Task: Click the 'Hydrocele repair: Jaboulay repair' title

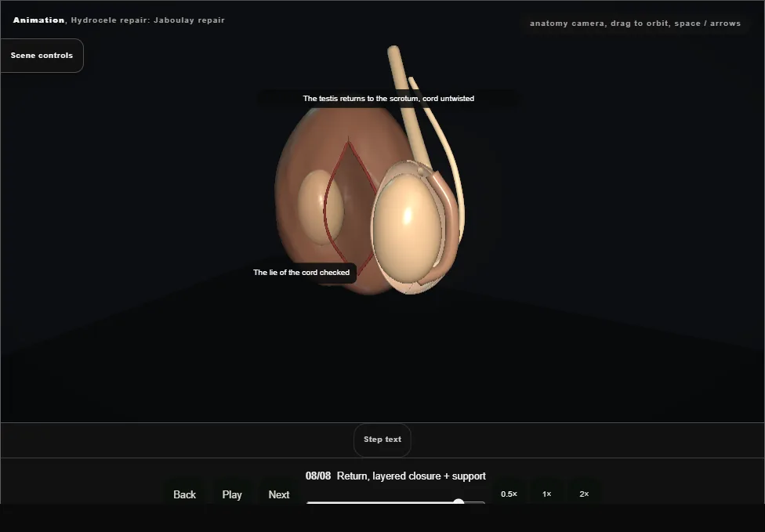Action: [148, 20]
